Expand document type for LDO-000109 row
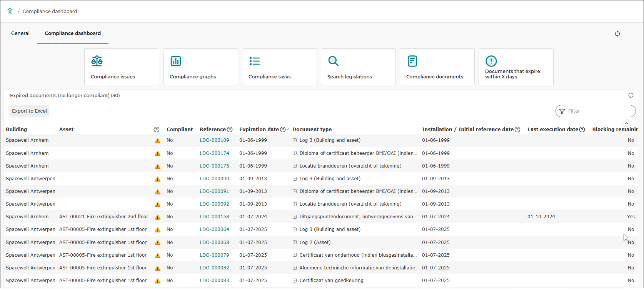This screenshot has width=644, height=289. tap(295, 140)
